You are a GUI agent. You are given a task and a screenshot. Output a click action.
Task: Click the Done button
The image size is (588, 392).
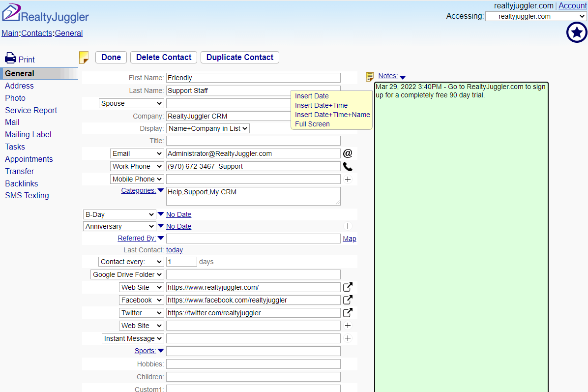[x=111, y=58]
